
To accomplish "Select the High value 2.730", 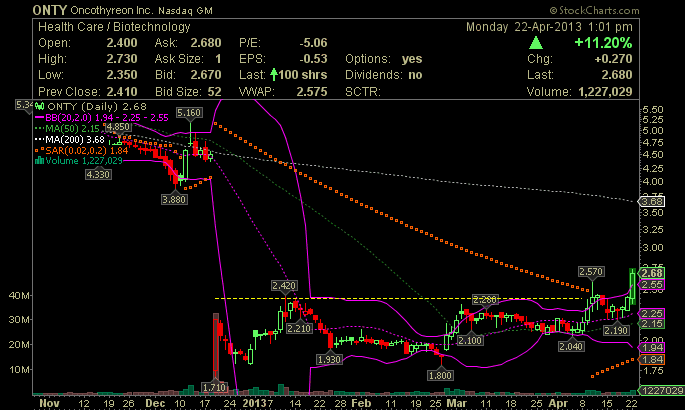I will (x=122, y=59).
